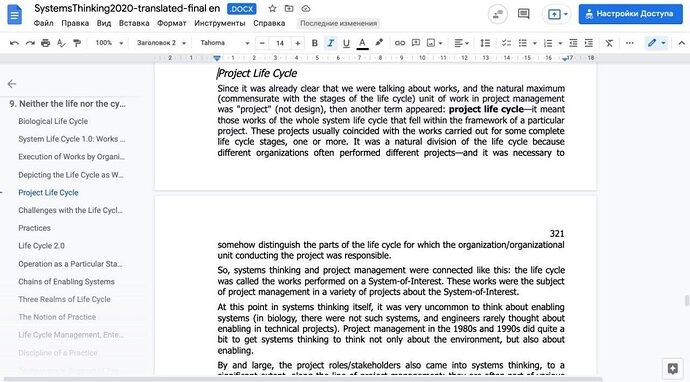Open the Вид menu
Viewport: 690px width, 382px height.
point(104,23)
